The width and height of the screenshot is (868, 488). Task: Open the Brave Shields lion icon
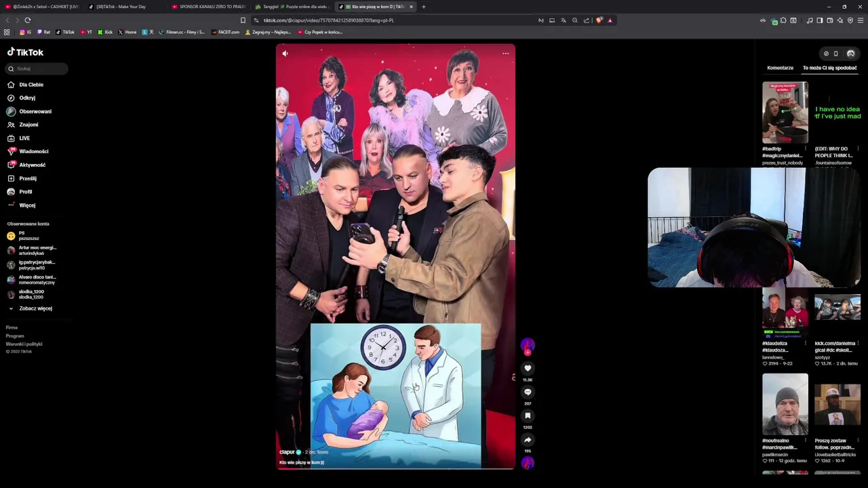599,20
